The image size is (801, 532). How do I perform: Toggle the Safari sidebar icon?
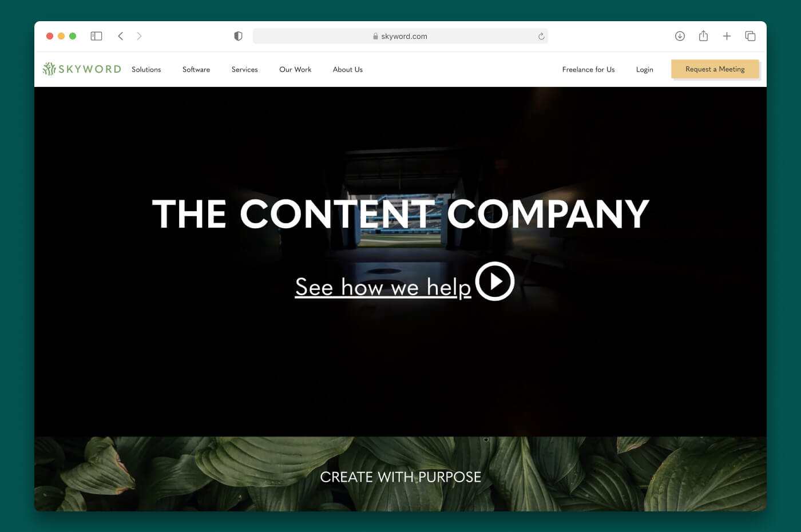pyautogui.click(x=96, y=36)
